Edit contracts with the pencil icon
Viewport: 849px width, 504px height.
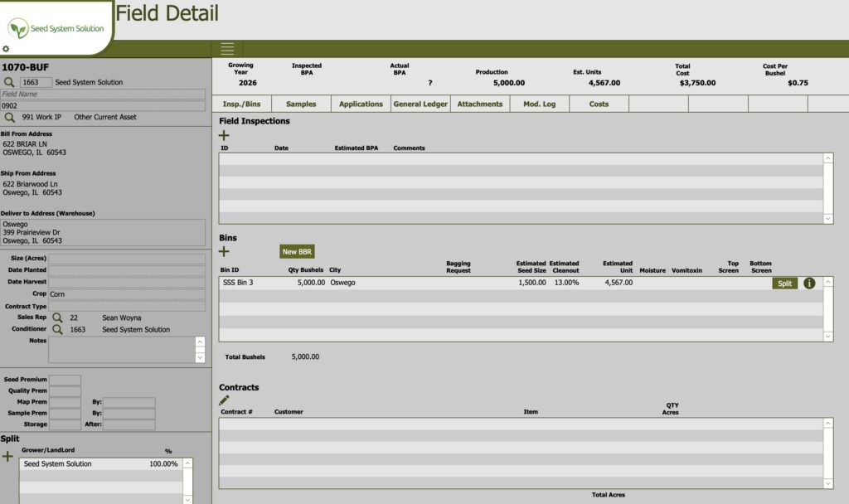pos(224,400)
